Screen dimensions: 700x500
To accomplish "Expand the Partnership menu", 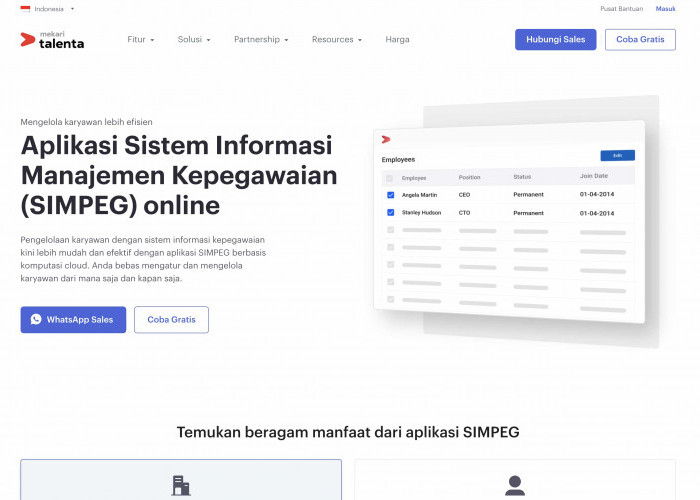I will click(261, 39).
